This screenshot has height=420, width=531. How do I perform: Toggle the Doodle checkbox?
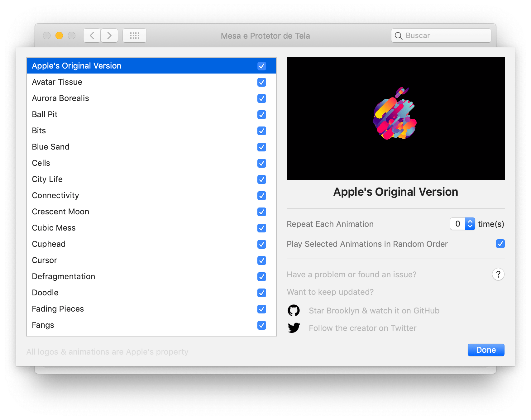tap(262, 293)
